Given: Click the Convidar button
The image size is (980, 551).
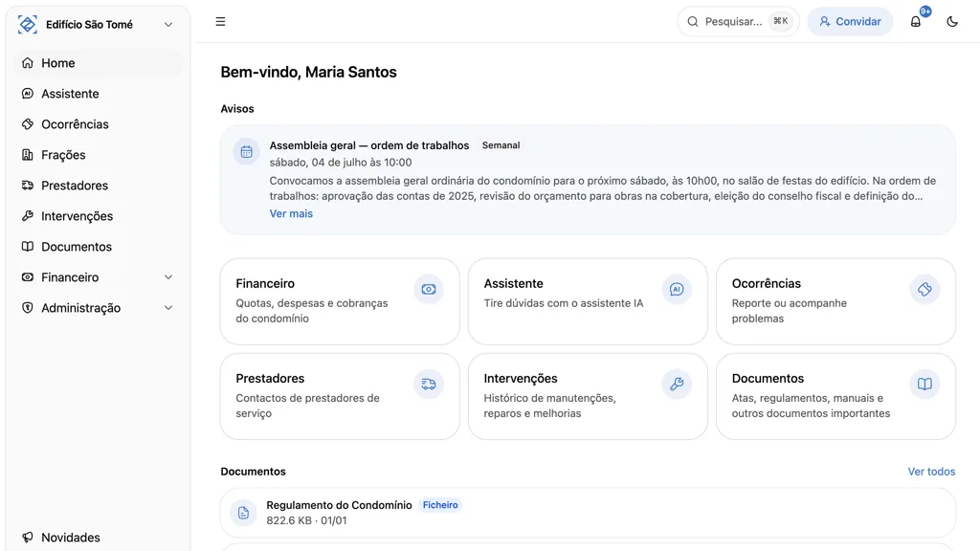Looking at the screenshot, I should (x=850, y=21).
